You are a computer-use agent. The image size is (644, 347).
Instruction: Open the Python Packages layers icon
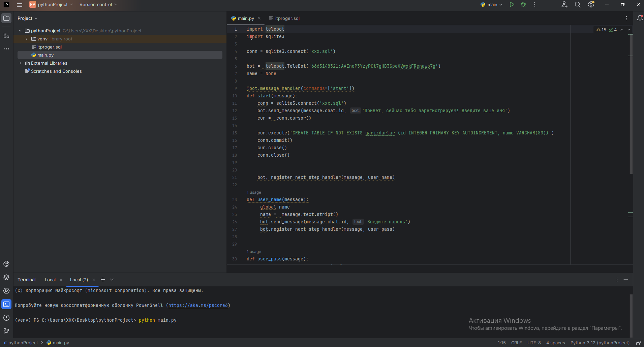click(6, 277)
